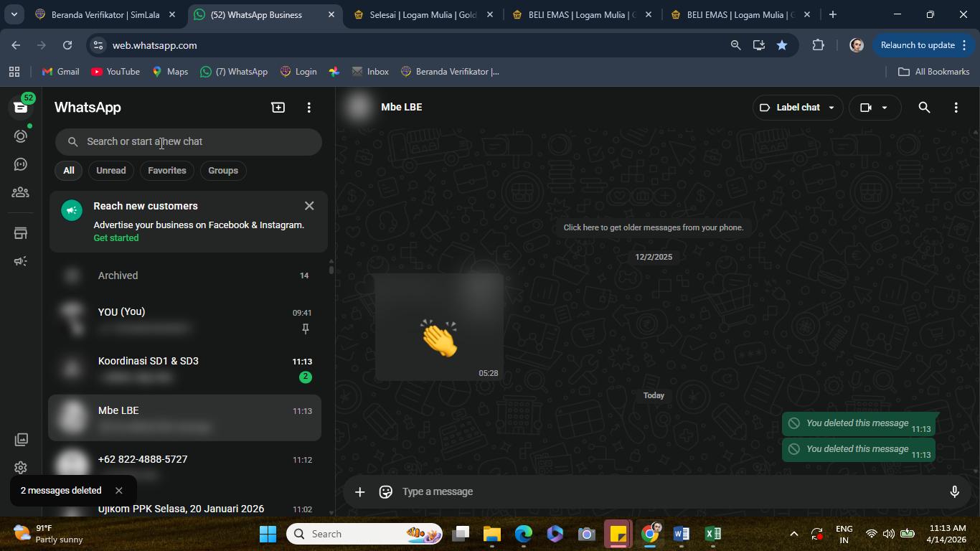Screen dimensions: 980x551
Task: Open the emoji picker in message box
Action: (385, 491)
